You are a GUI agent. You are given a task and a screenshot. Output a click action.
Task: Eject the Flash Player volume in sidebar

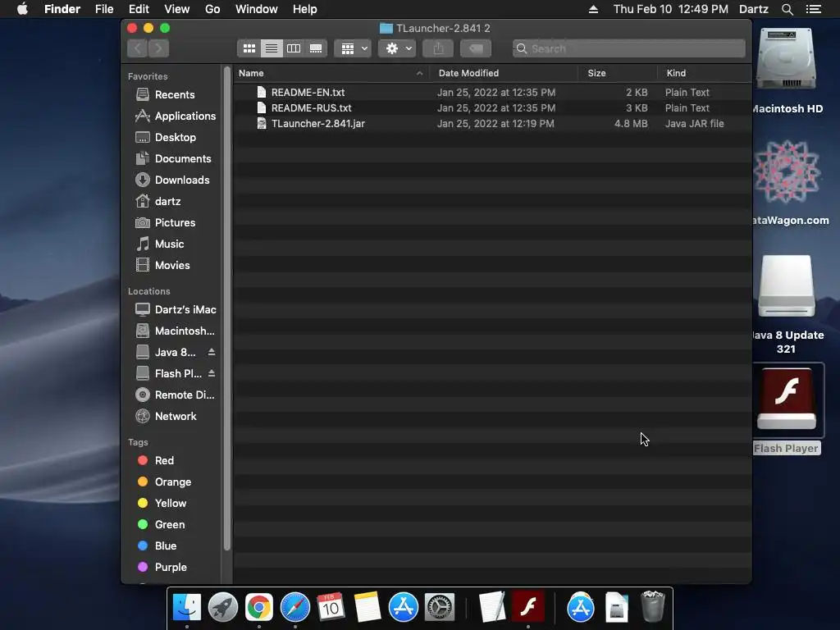[x=212, y=373]
